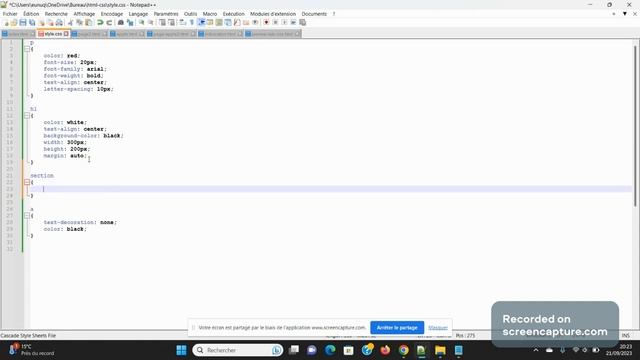Toggle word wrap toolbar icon
The image size is (640, 360).
pos(182,22)
